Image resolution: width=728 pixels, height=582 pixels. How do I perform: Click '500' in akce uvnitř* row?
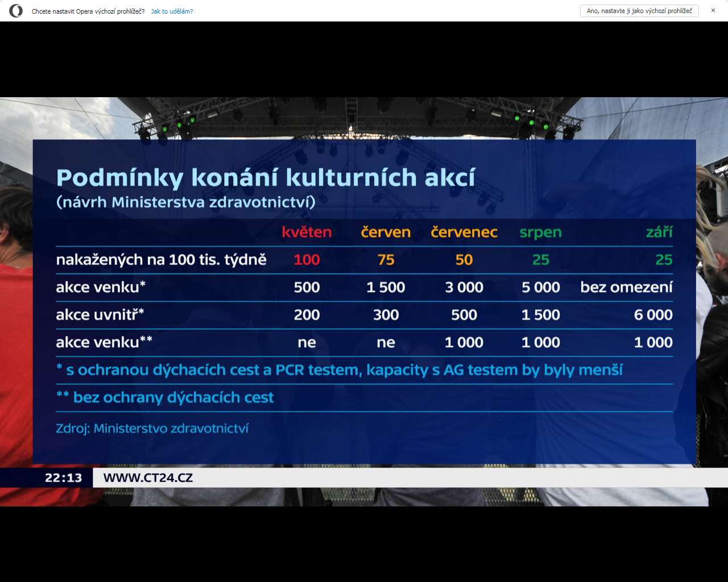tap(464, 315)
